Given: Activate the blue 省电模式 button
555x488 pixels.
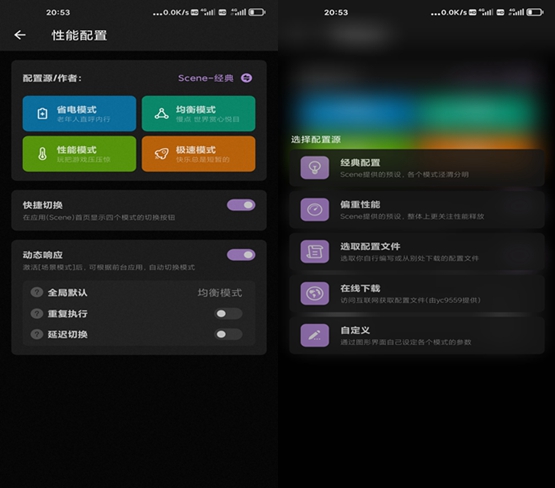Looking at the screenshot, I should pos(79,114).
